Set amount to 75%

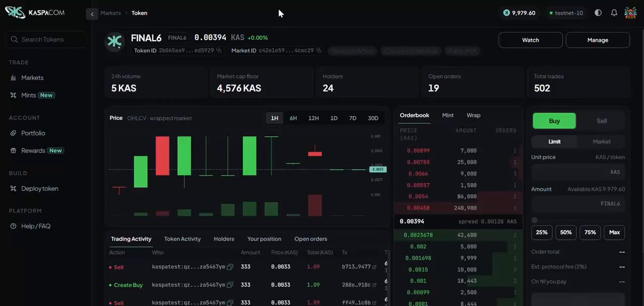pyautogui.click(x=590, y=232)
